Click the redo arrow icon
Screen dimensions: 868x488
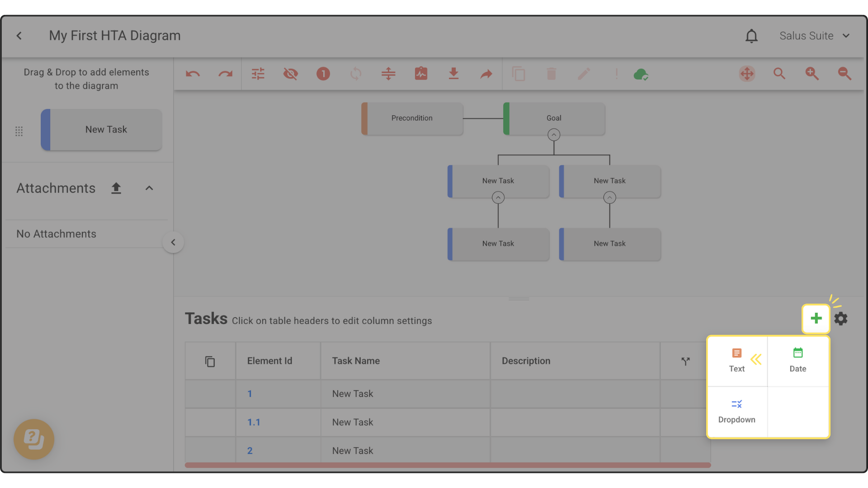click(x=225, y=74)
